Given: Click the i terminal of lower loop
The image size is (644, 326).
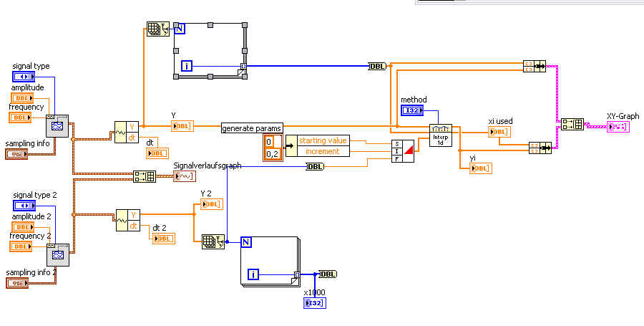Looking at the screenshot, I should click(253, 274).
